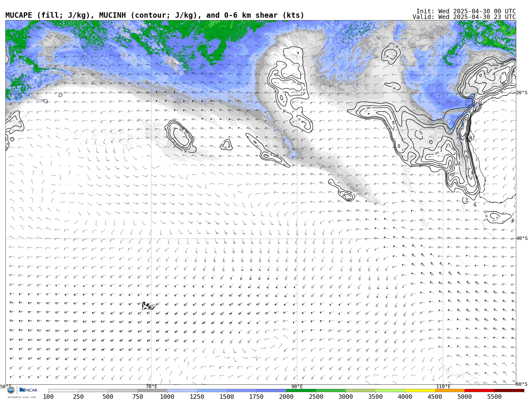Click the Valid: Wed 2025-04-30 23 UTC text
The width and height of the screenshot is (532, 400).
click(464, 17)
